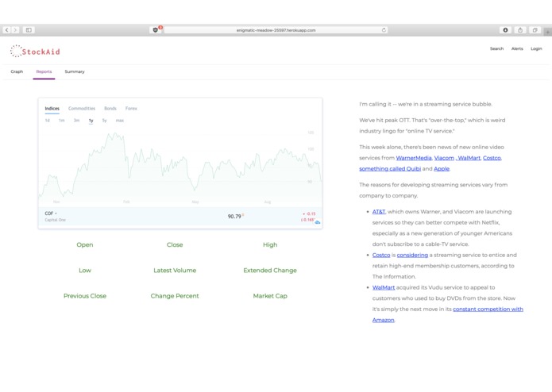This screenshot has height=392, width=552.
Task: Set chart range to 1d
Action: click(x=47, y=121)
